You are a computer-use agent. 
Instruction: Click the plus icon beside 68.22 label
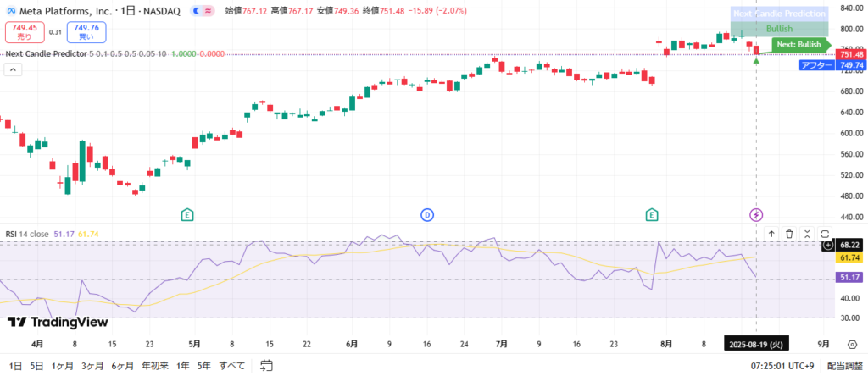coord(828,245)
